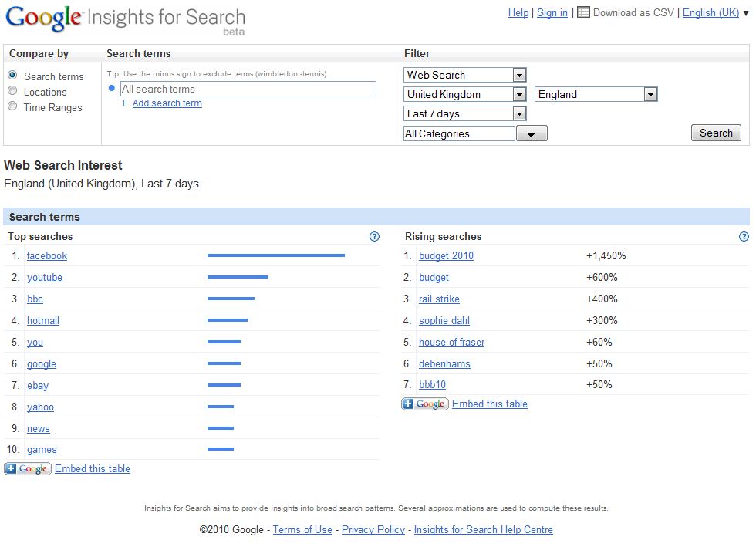Viewport: 756px width, 554px height.
Task: Open Privacy Policy footer link
Action: [x=373, y=529]
